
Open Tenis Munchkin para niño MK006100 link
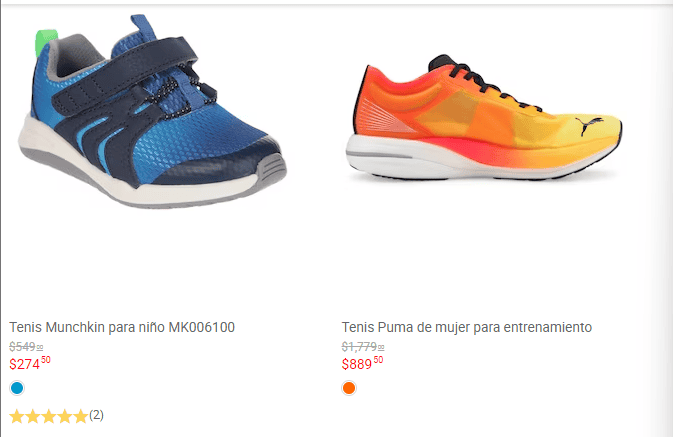click(x=122, y=327)
